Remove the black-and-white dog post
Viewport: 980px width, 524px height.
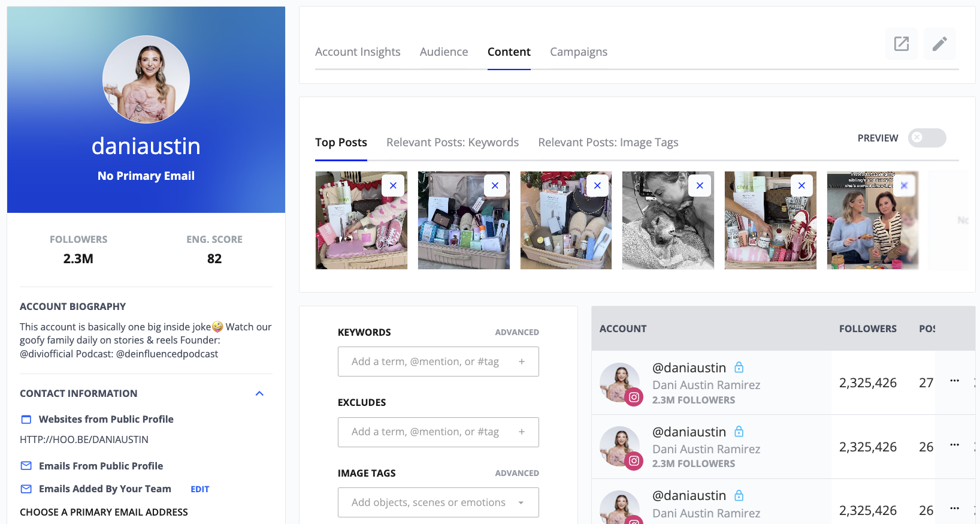(700, 186)
